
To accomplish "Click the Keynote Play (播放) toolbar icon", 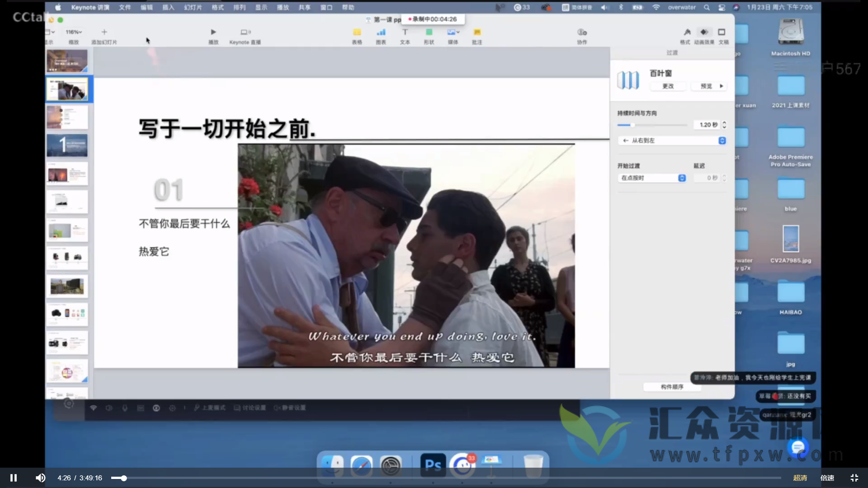I will (213, 32).
